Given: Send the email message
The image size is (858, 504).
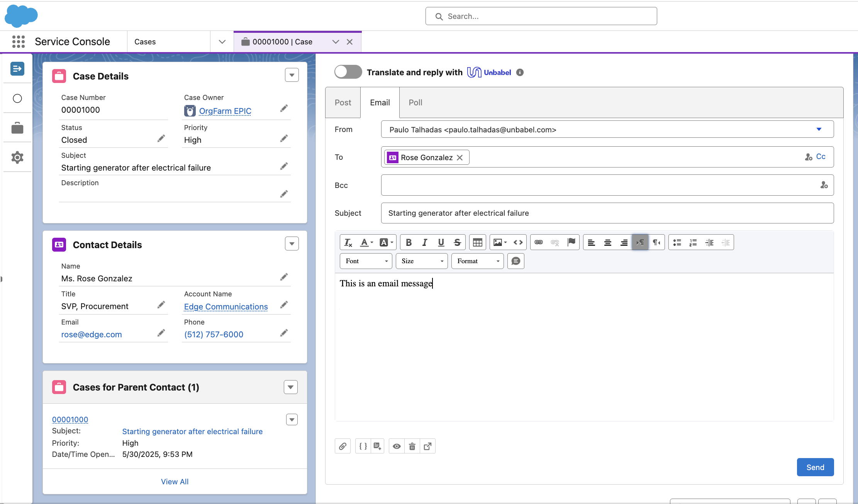Looking at the screenshot, I should pyautogui.click(x=815, y=467).
